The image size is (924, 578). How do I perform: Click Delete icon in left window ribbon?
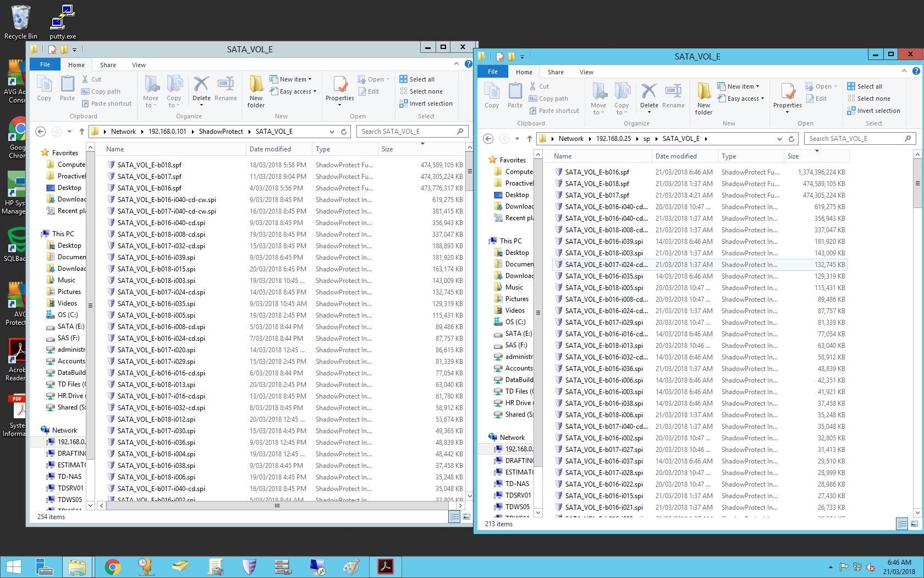(201, 88)
